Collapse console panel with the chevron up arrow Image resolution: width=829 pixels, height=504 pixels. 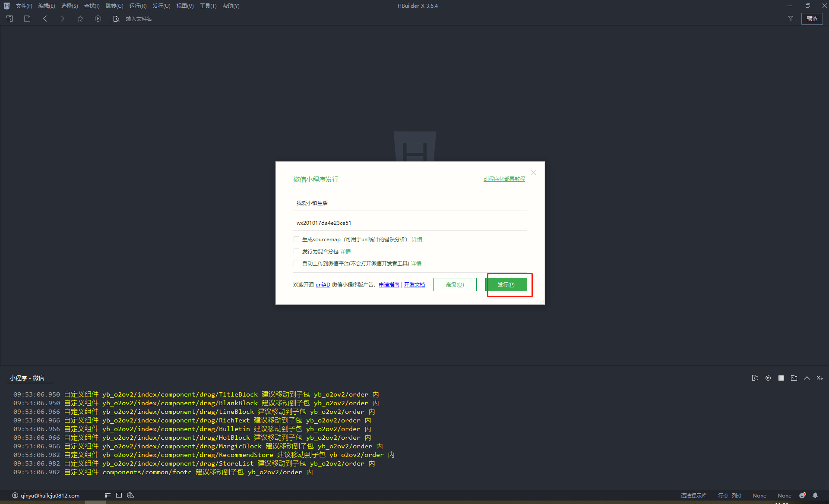[807, 378]
